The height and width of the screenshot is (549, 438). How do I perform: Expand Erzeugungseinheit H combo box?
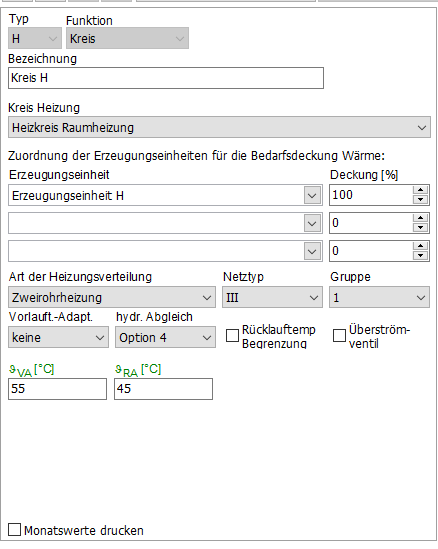click(x=165, y=195)
